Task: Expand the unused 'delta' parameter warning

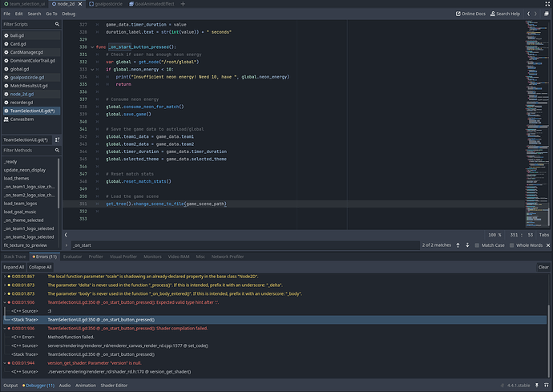Action: (5, 285)
